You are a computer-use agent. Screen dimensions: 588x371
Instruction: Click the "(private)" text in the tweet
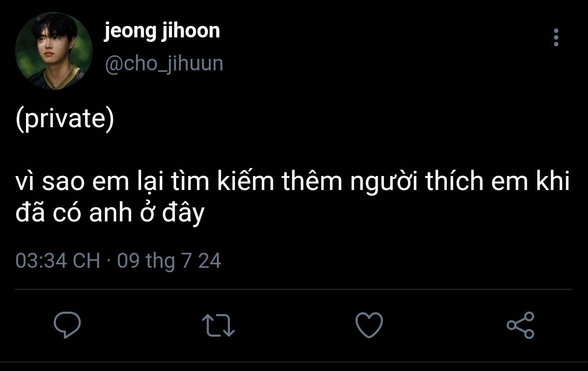coord(65,121)
